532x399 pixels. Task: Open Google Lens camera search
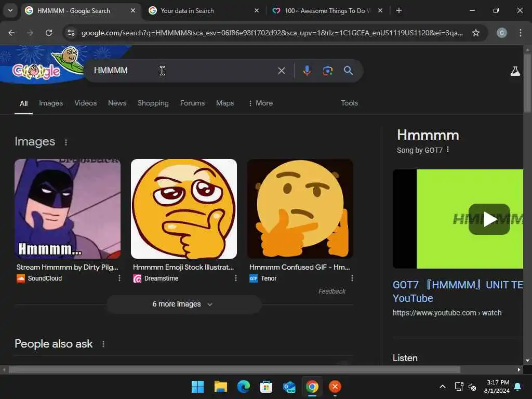[327, 71]
